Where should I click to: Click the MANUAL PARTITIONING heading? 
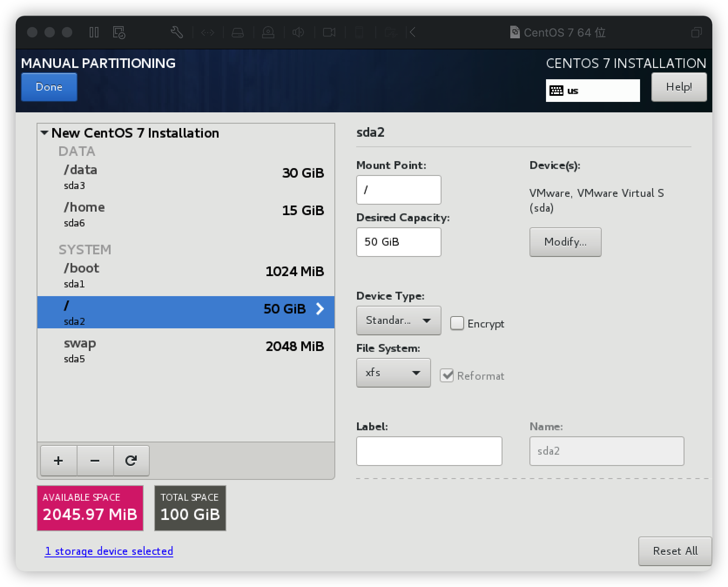tap(98, 63)
